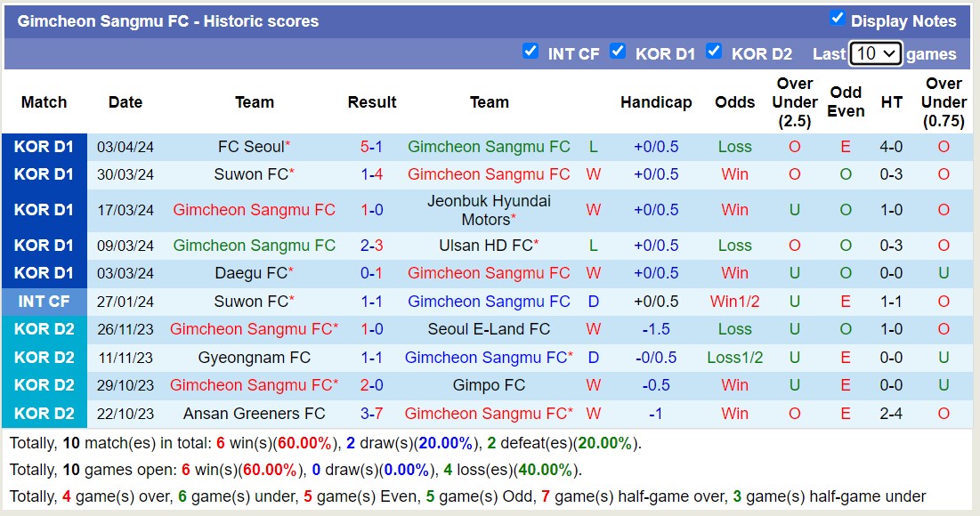Viewport: 980px width, 516px height.
Task: Toggle off the KOR D1 filter
Action: point(618,52)
